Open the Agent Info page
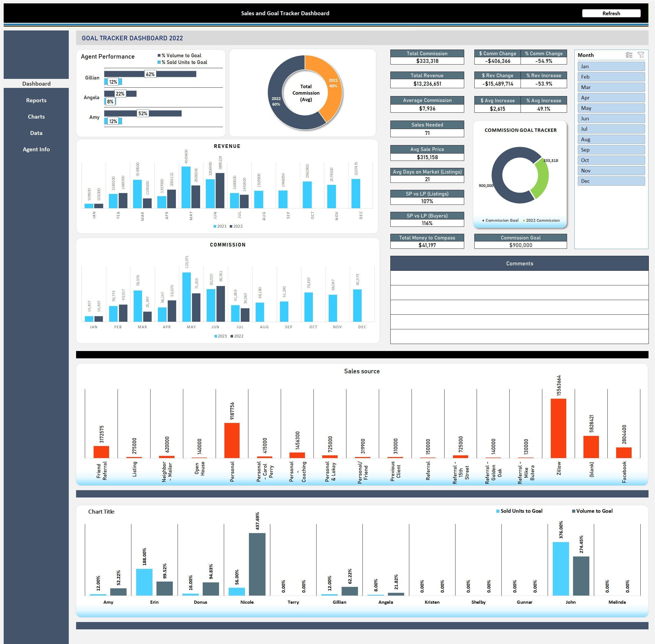655x644 pixels. coord(36,149)
